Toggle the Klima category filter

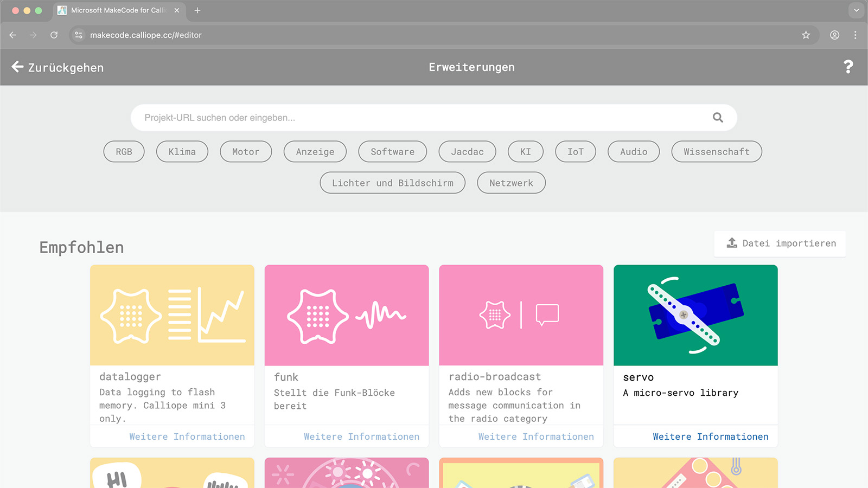click(x=182, y=152)
